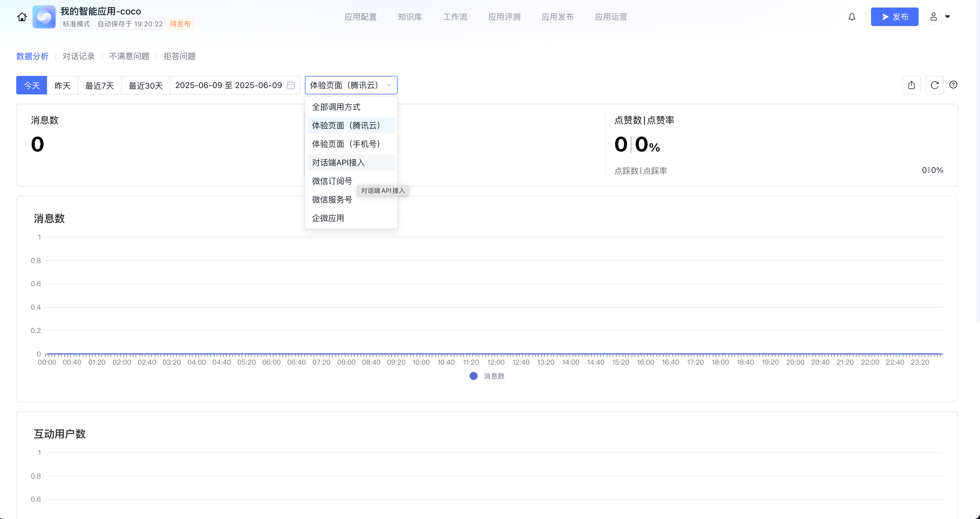
Task: Click the export share icon
Action: pyautogui.click(x=912, y=85)
